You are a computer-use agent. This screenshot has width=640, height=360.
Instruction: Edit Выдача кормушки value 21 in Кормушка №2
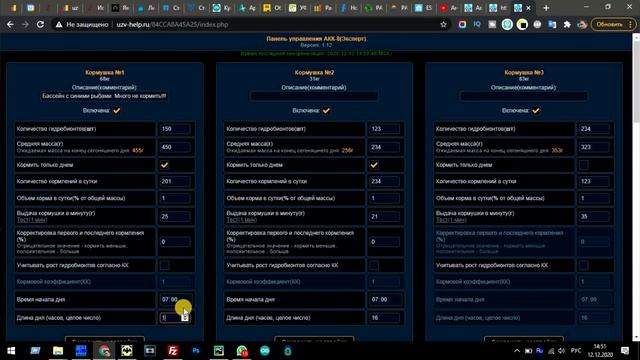point(384,216)
